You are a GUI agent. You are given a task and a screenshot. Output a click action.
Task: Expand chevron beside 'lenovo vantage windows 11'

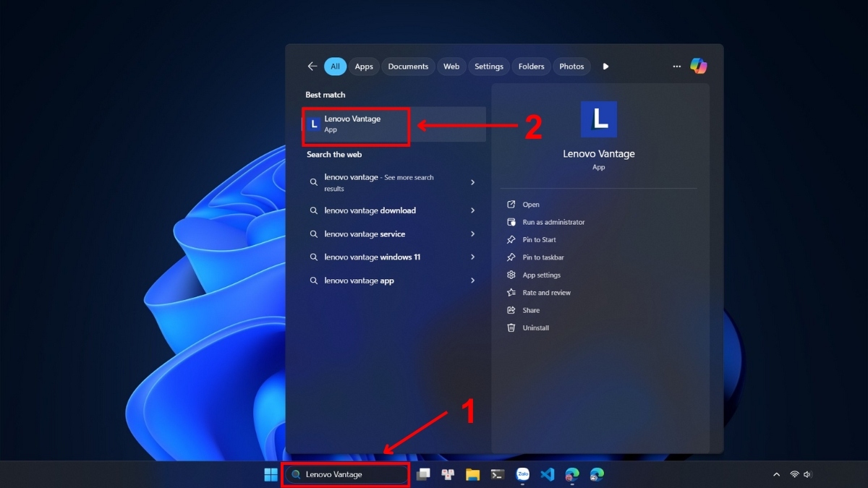coord(473,257)
